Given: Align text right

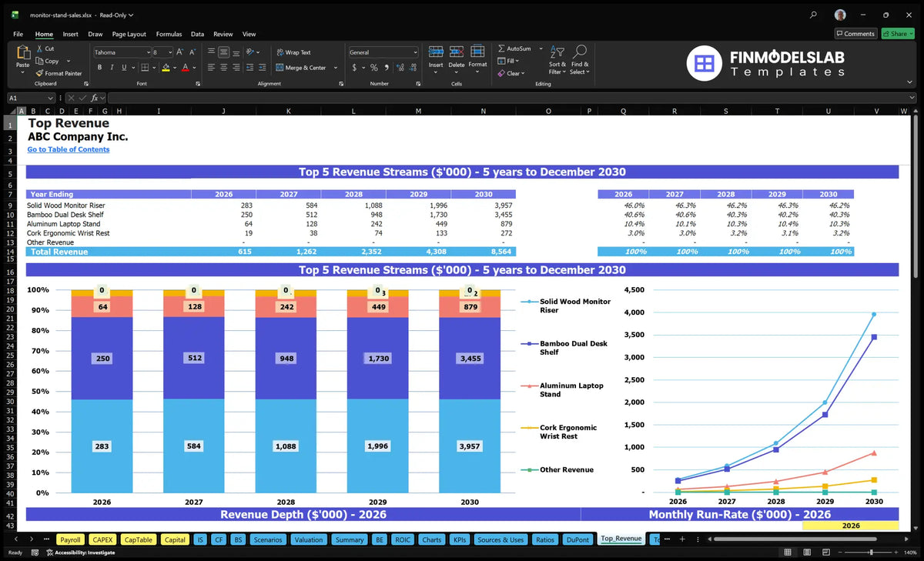Looking at the screenshot, I should 236,68.
